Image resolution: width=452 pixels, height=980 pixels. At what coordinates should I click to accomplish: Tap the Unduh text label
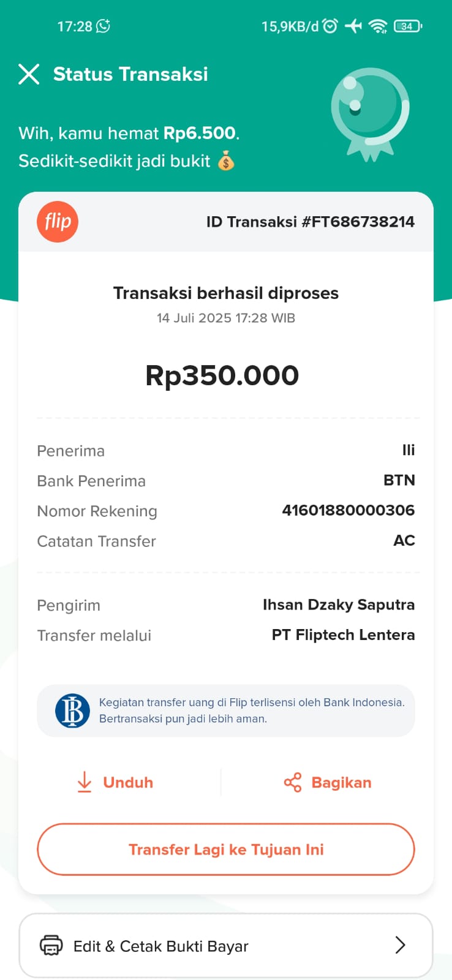pos(128,782)
